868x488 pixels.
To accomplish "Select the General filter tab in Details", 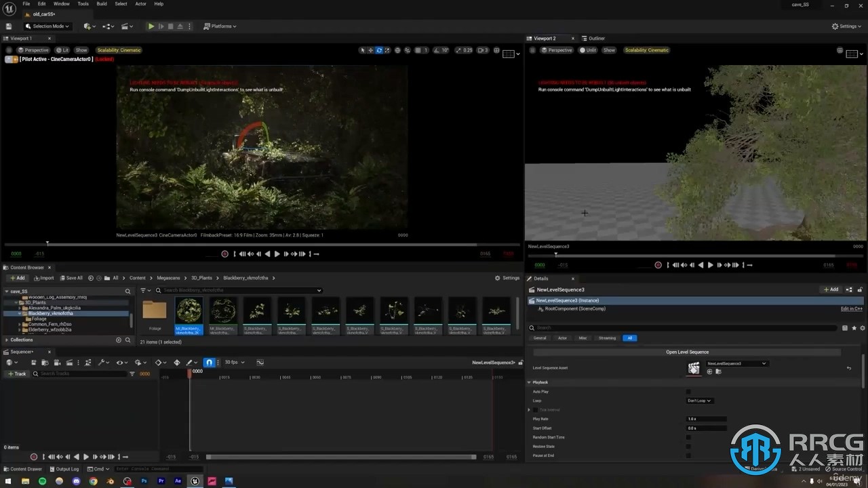I will (x=540, y=338).
